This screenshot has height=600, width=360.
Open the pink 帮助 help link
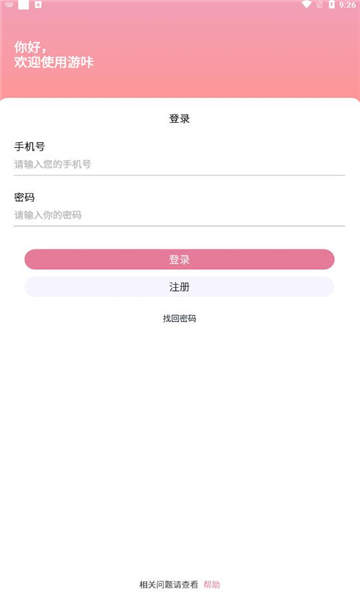[212, 584]
